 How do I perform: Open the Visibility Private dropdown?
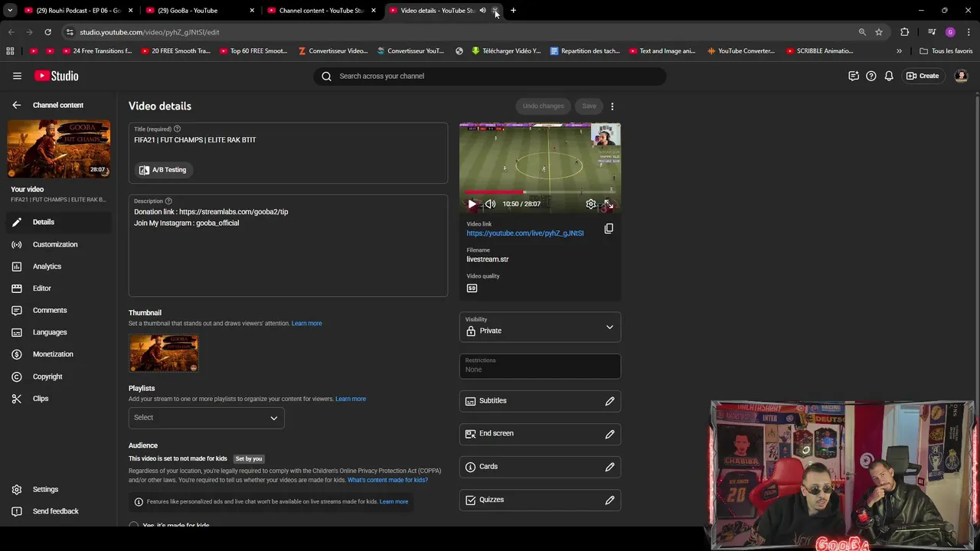pos(540,327)
